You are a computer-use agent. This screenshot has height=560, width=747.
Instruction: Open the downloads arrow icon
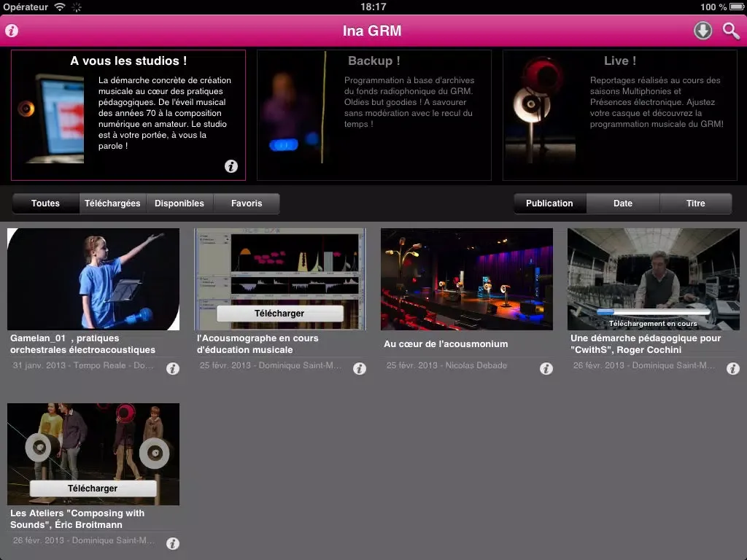coord(703,31)
